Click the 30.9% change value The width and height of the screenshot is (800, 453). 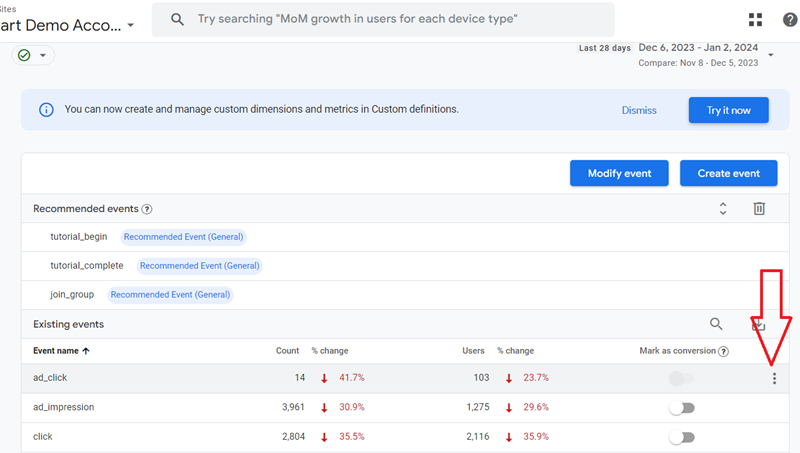(352, 407)
